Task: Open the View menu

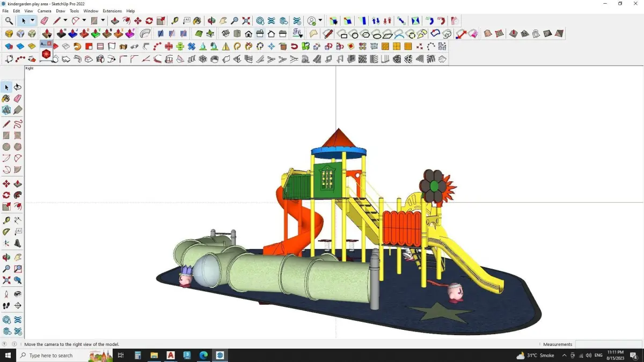Action: click(28, 11)
